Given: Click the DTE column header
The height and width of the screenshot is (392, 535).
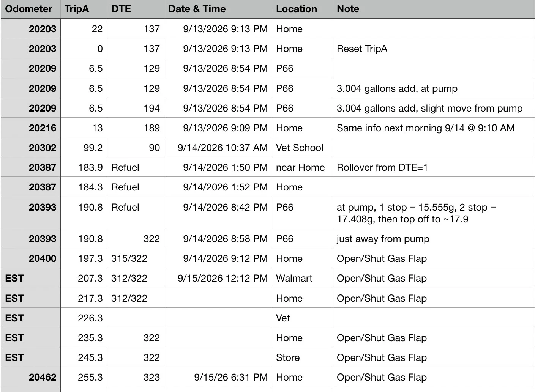Looking at the screenshot, I should point(136,9).
